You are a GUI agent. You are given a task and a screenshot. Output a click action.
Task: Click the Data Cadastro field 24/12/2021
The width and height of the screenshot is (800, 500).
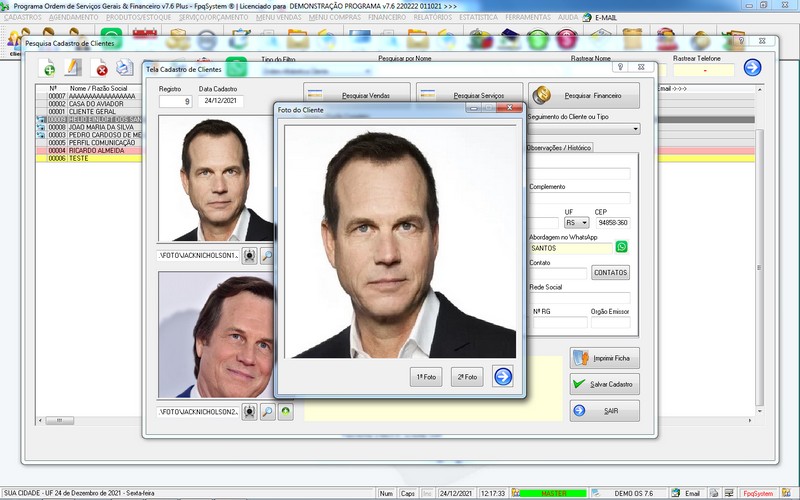pos(220,101)
